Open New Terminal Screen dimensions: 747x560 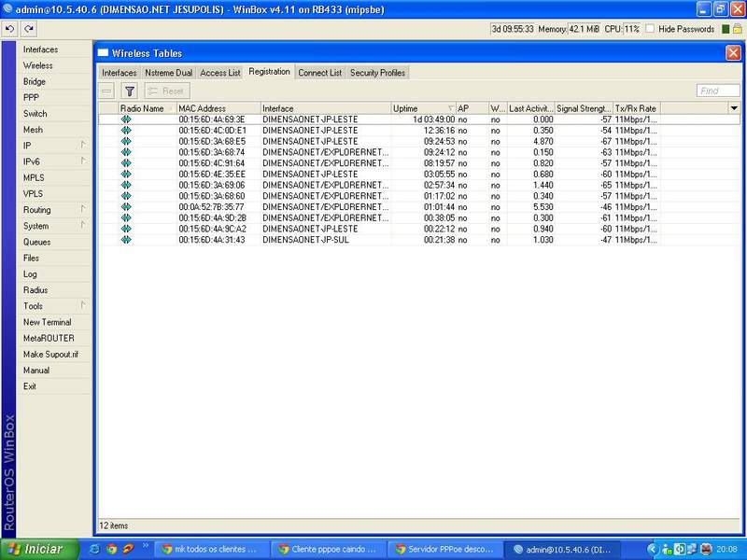point(54,322)
